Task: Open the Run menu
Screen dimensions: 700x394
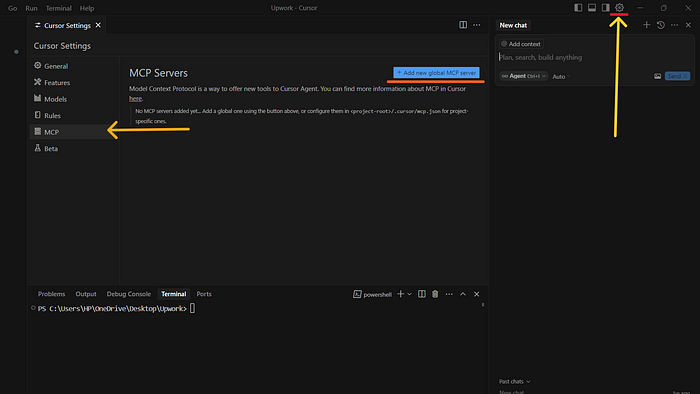Action: pyautogui.click(x=31, y=8)
